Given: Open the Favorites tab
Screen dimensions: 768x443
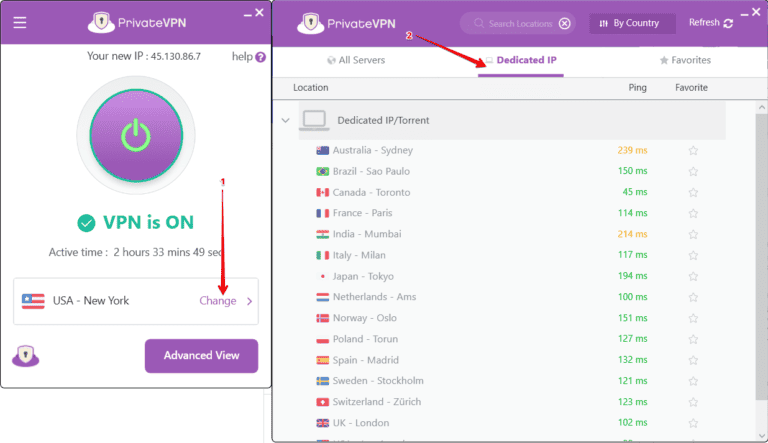Looking at the screenshot, I should (x=685, y=60).
